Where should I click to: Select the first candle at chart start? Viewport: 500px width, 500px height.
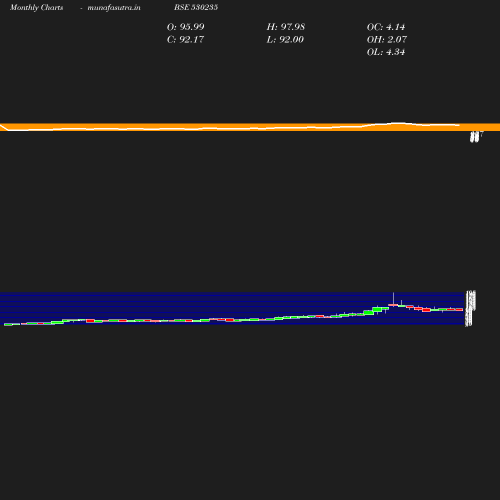point(8,324)
